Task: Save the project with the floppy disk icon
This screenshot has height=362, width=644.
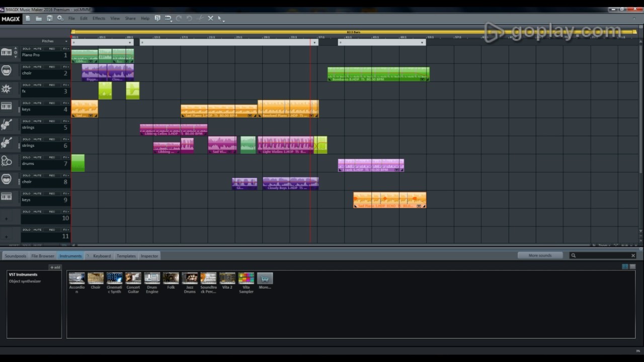Action: pyautogui.click(x=49, y=19)
